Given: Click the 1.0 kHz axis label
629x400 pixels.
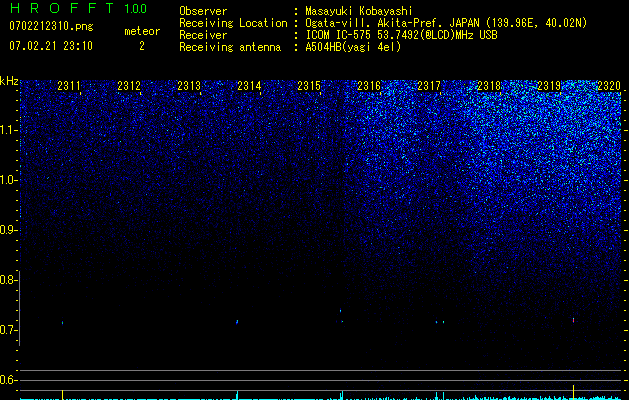Looking at the screenshot, I should pyautogui.click(x=7, y=180).
